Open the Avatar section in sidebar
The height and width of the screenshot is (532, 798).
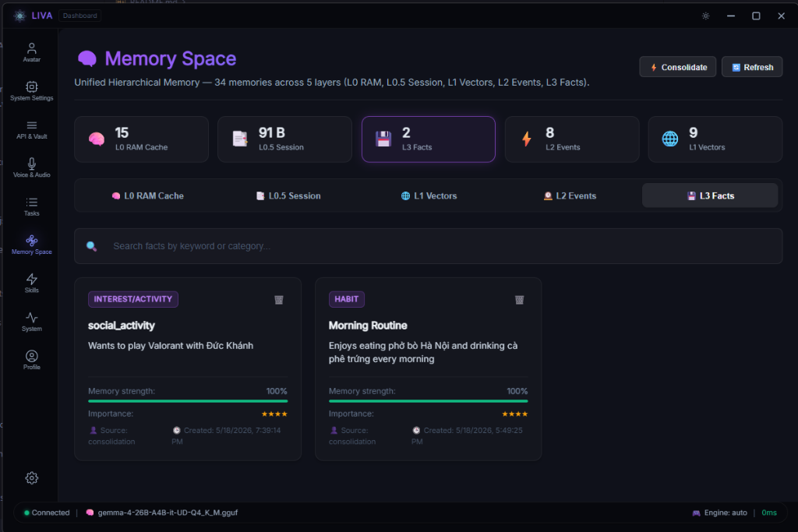[x=31, y=52]
